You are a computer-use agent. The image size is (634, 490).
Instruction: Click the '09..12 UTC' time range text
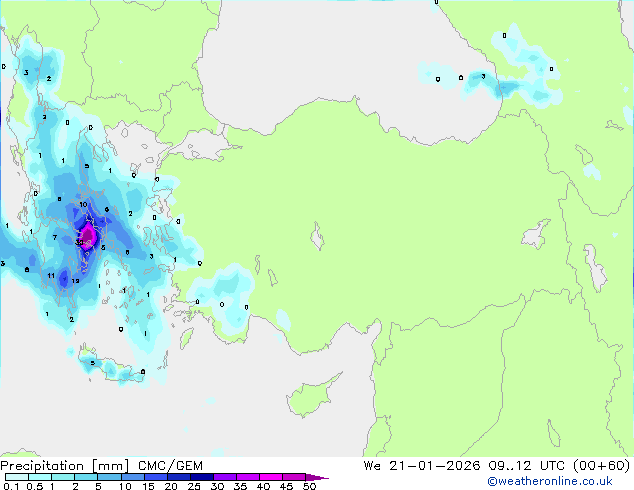[526, 466]
